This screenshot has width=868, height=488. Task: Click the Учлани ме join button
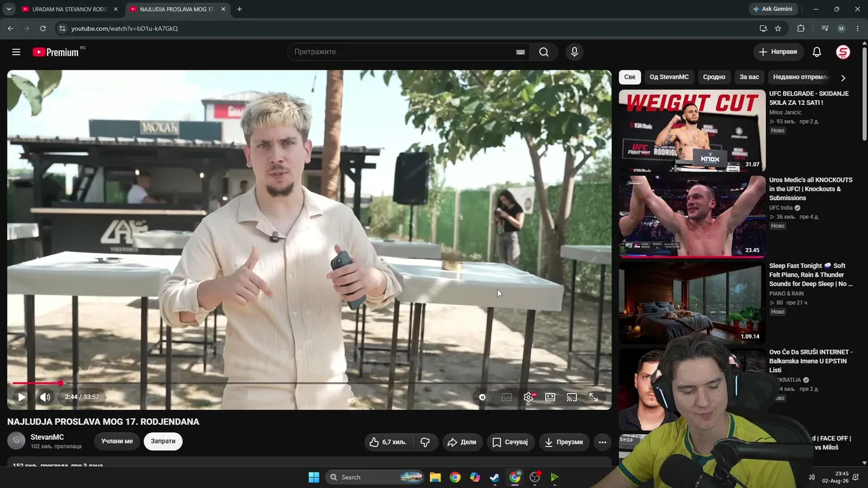tap(117, 441)
